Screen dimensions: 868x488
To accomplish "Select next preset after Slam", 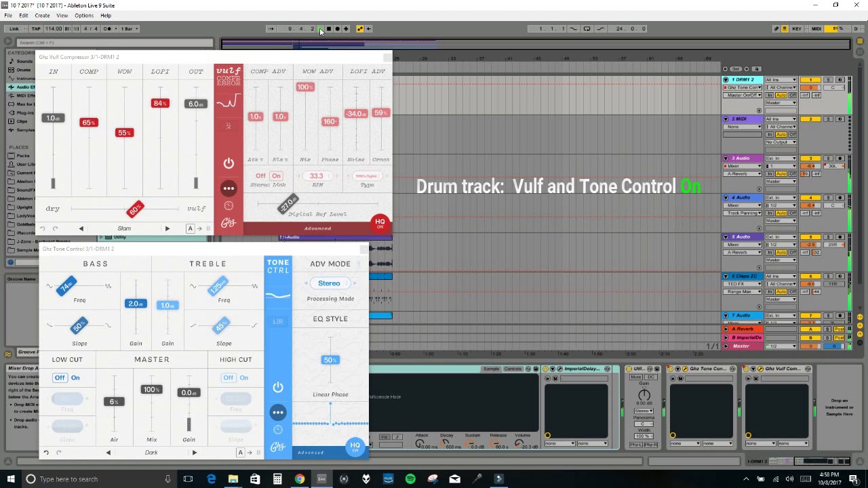I will point(167,228).
